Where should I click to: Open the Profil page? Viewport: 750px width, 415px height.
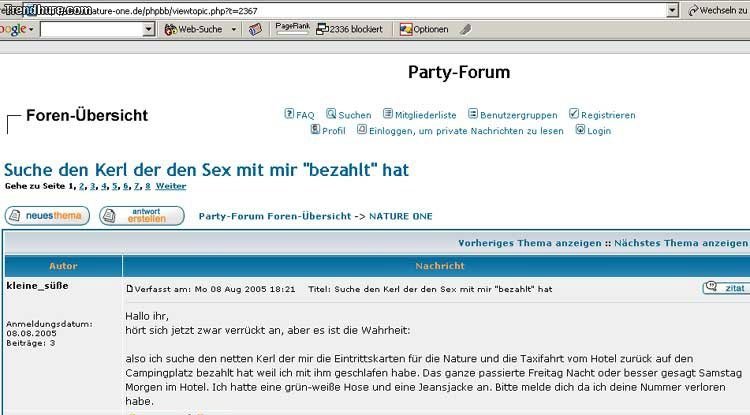[328, 131]
